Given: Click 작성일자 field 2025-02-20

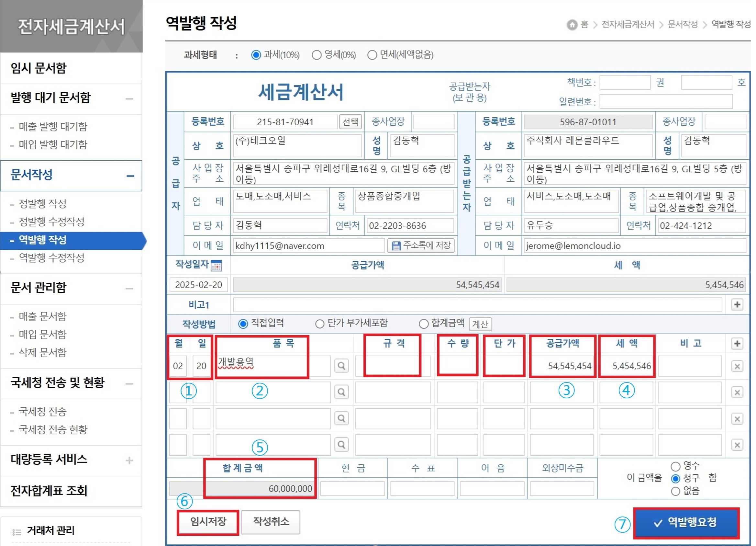Looking at the screenshot, I should point(199,285).
